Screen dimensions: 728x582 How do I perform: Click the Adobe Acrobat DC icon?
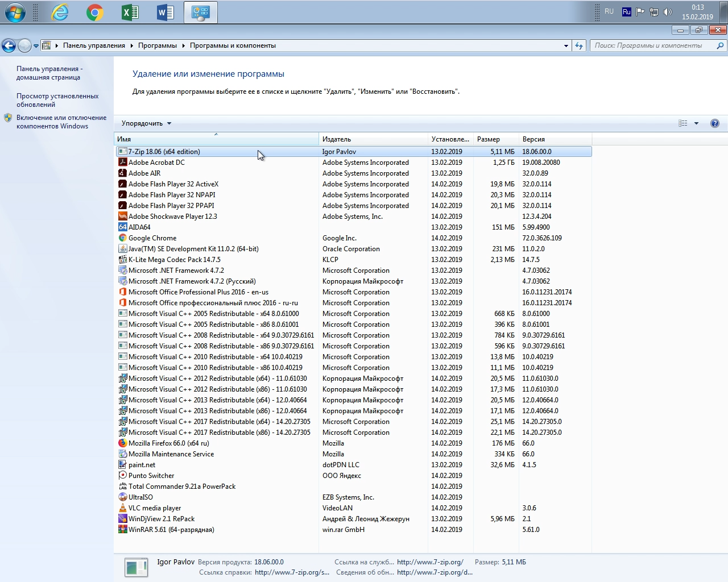click(122, 163)
